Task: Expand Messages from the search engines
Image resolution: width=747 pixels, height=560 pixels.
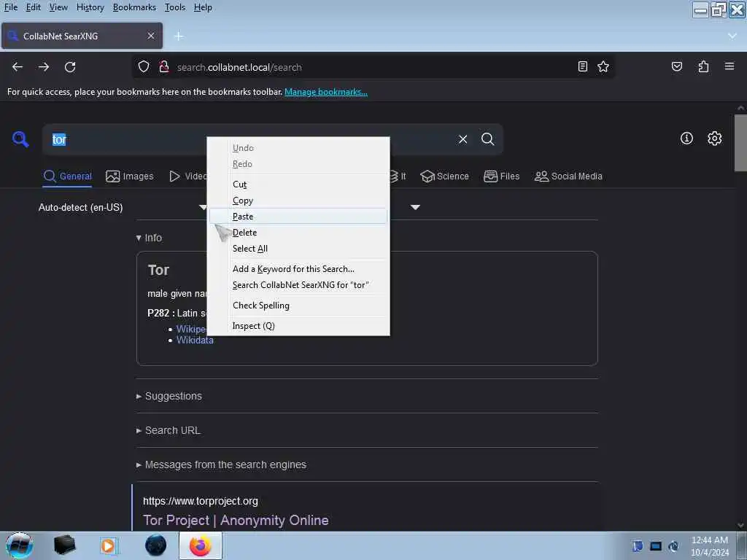Action: coord(221,464)
